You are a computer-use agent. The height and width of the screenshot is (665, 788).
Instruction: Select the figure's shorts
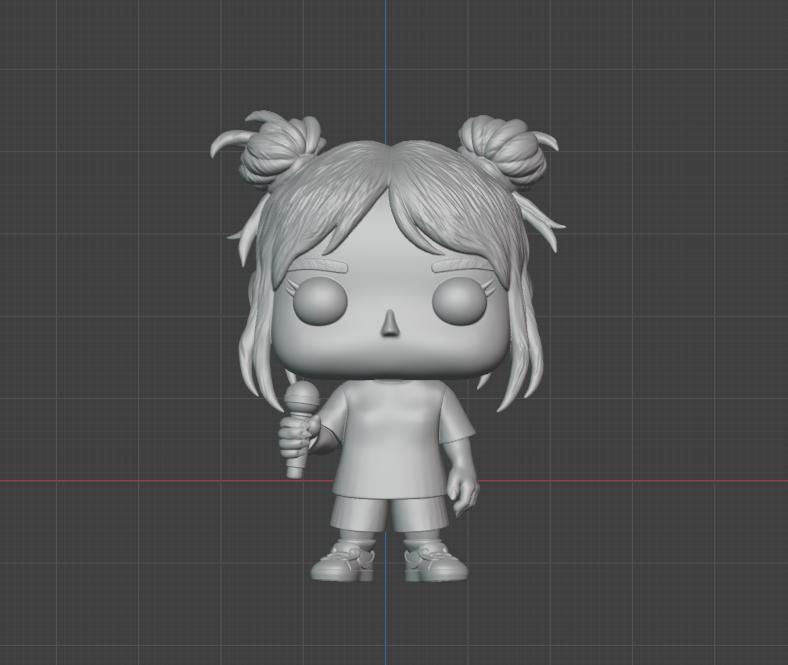(390, 513)
